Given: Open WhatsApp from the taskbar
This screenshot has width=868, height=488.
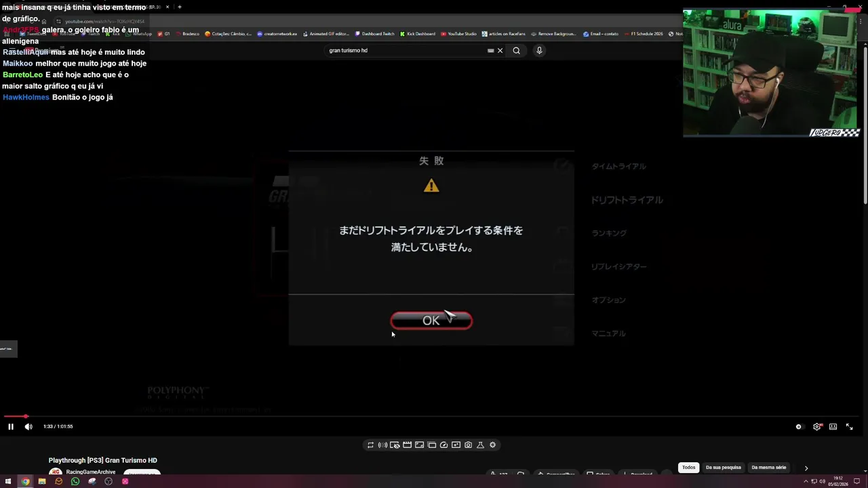Looking at the screenshot, I should pos(75,481).
